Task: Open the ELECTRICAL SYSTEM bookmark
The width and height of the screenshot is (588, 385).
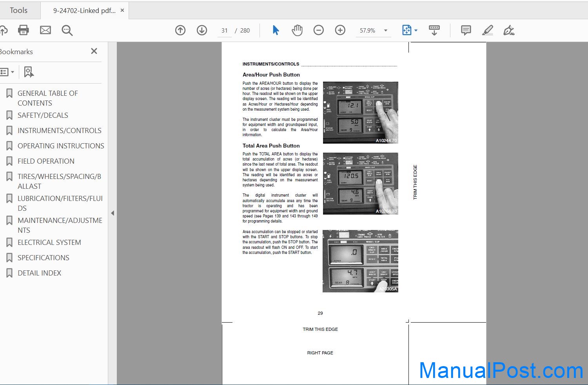Action: coord(49,242)
